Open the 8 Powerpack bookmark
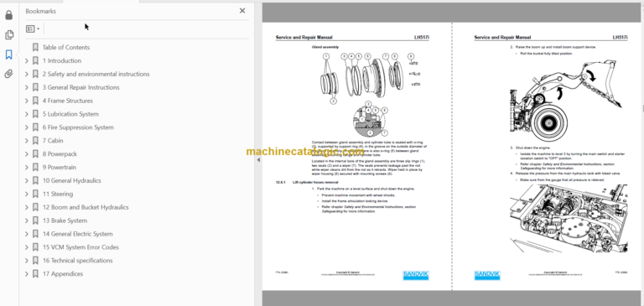 pyautogui.click(x=60, y=154)
